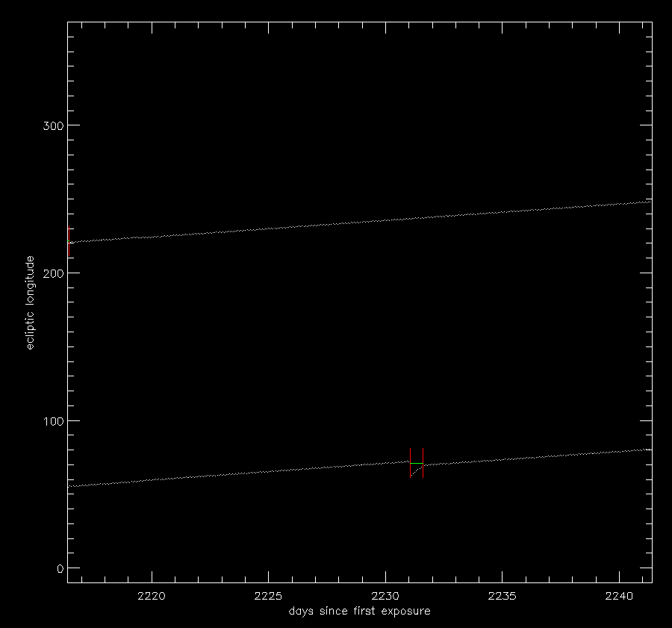
Task: Click the y-axis tick label 200
Action: tap(53, 273)
